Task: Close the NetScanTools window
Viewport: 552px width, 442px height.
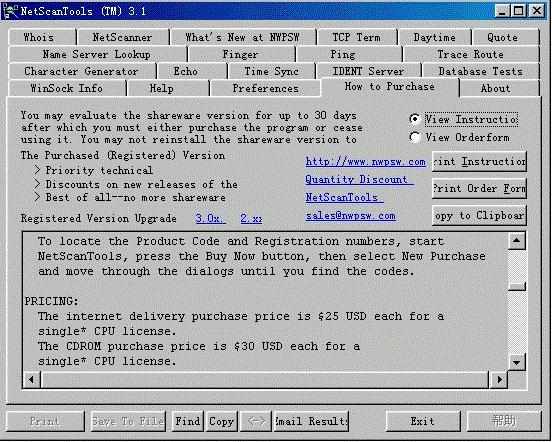Action: point(537,11)
